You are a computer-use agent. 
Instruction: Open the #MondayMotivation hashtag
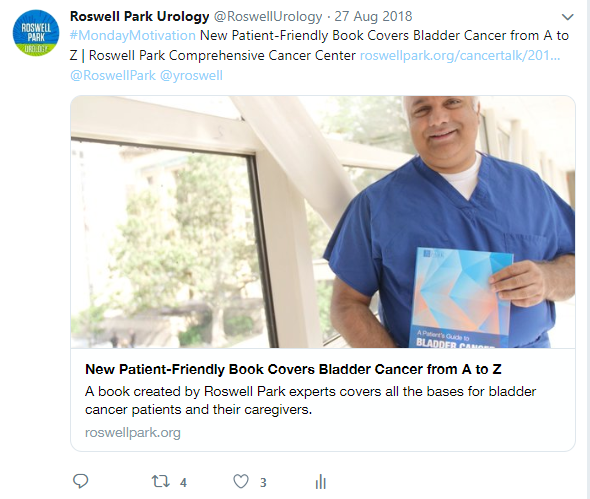coord(133,35)
